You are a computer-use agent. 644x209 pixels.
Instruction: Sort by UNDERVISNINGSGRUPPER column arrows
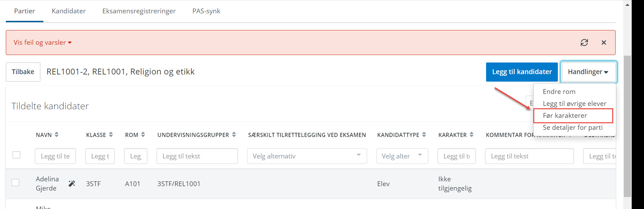tap(234, 135)
